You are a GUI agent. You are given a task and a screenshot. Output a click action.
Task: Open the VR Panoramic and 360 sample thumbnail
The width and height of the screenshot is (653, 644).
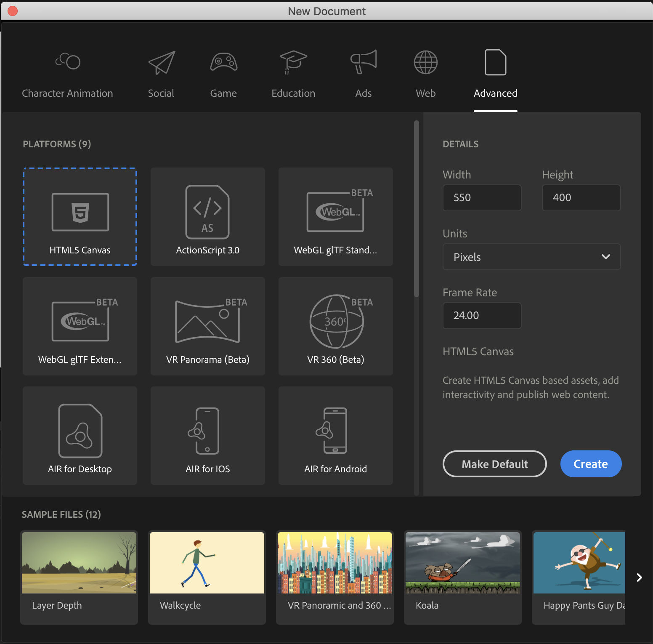(x=335, y=563)
